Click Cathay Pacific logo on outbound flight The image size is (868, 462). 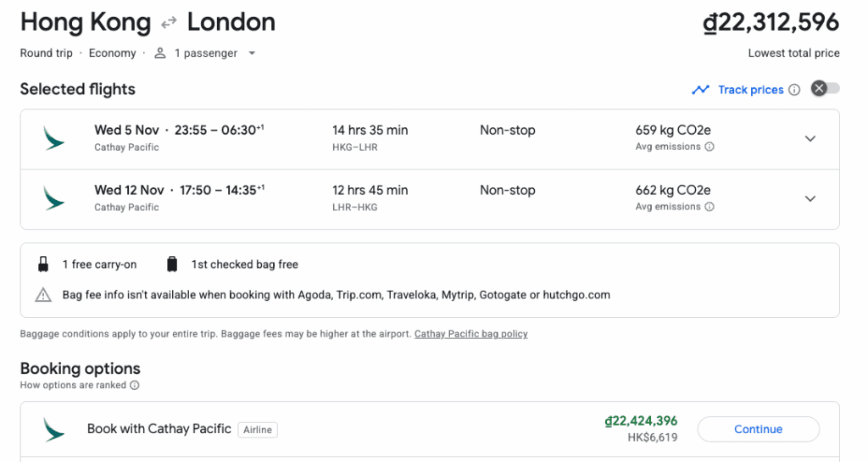pos(54,138)
